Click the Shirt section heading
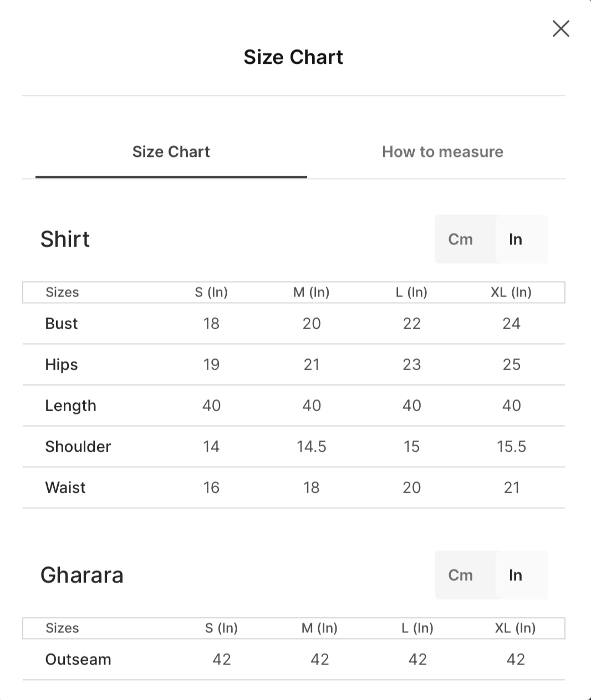The height and width of the screenshot is (700, 591). coord(65,239)
